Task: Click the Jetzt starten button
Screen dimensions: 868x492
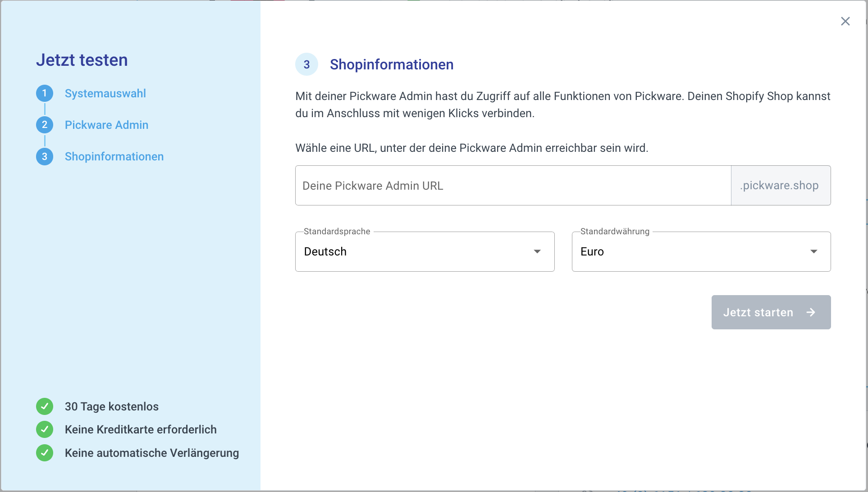Action: point(771,312)
